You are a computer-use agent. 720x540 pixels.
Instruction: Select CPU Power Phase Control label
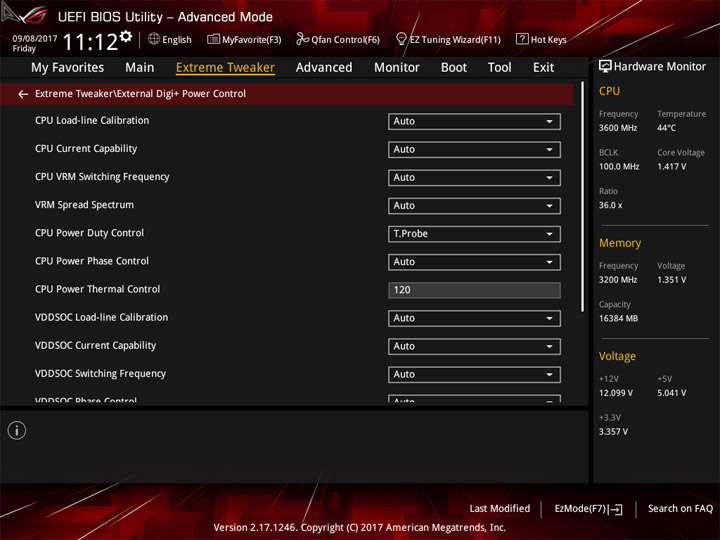[92, 261]
